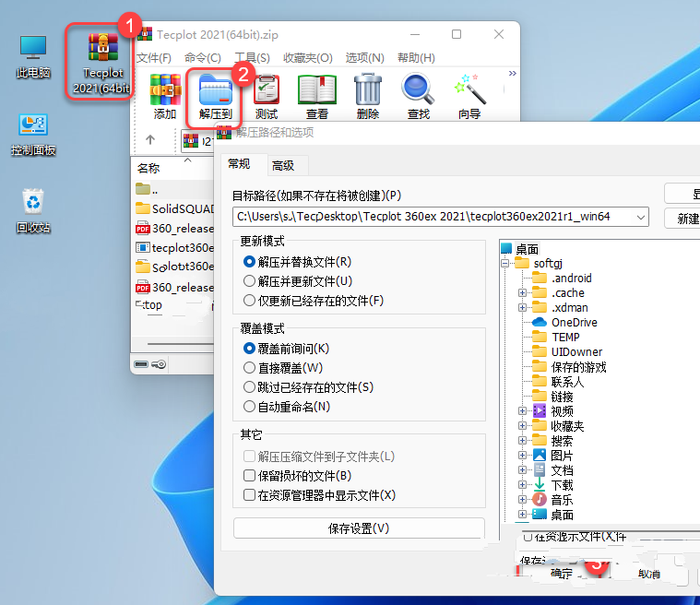Open the 工具(S) menu
The height and width of the screenshot is (605, 700).
[252, 58]
